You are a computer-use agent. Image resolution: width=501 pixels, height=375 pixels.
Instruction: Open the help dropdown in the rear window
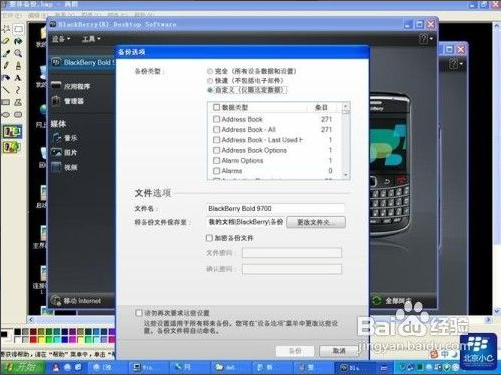[x=456, y=63]
